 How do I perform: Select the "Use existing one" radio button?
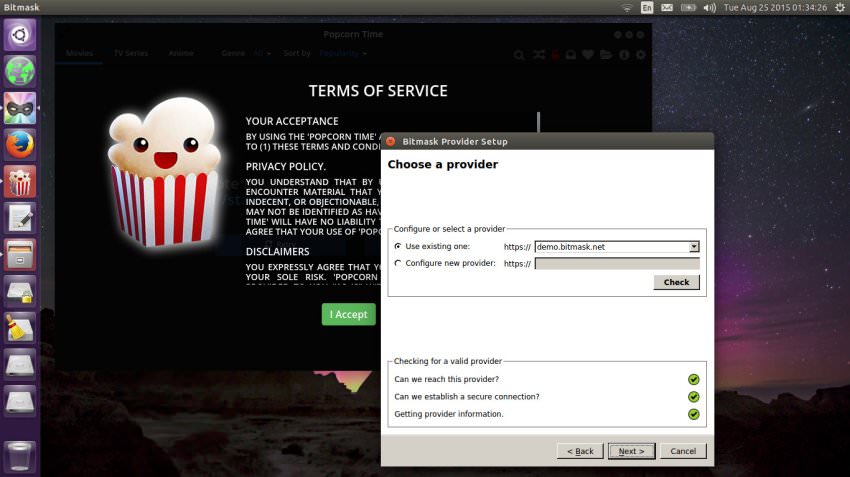(x=399, y=246)
